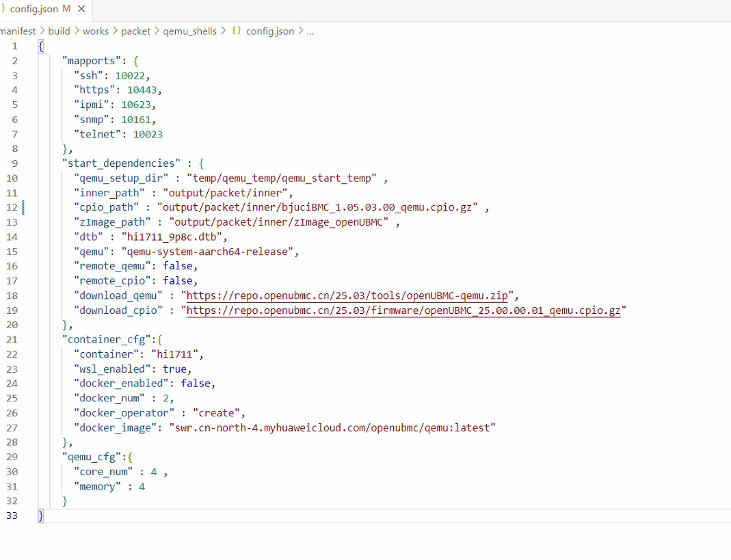Expand the works breadcrumb segment

point(96,31)
